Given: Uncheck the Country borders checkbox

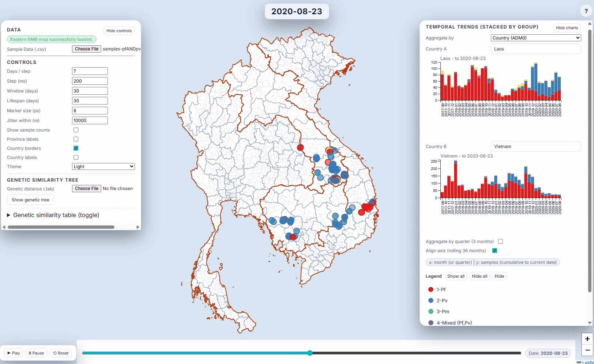Looking at the screenshot, I should click(76, 148).
